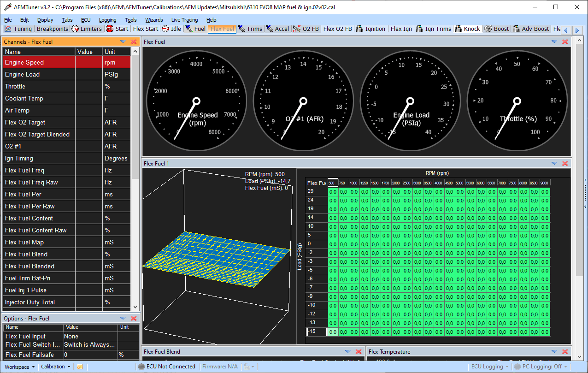Open the ECU Logging dropdown
The width and height of the screenshot is (588, 373).
pyautogui.click(x=490, y=367)
